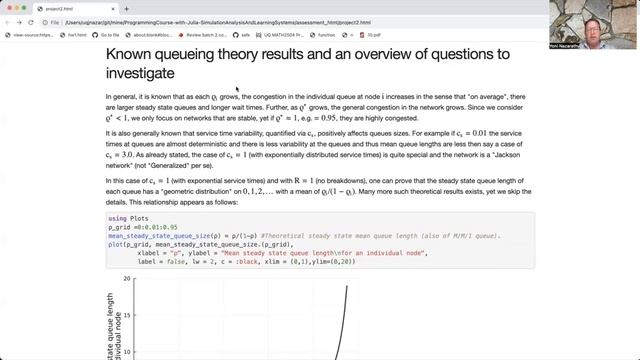
Task: Click the plot's black curve
Action: (x=343, y=322)
